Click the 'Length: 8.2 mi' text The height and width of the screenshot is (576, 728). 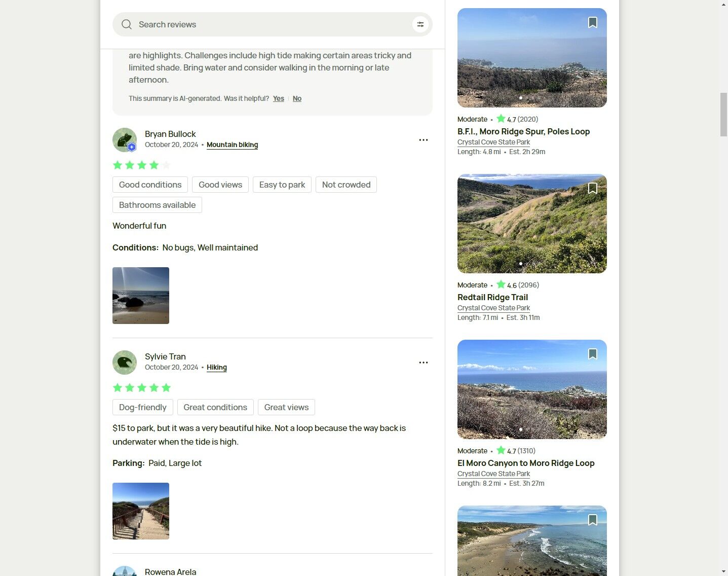pyautogui.click(x=479, y=483)
